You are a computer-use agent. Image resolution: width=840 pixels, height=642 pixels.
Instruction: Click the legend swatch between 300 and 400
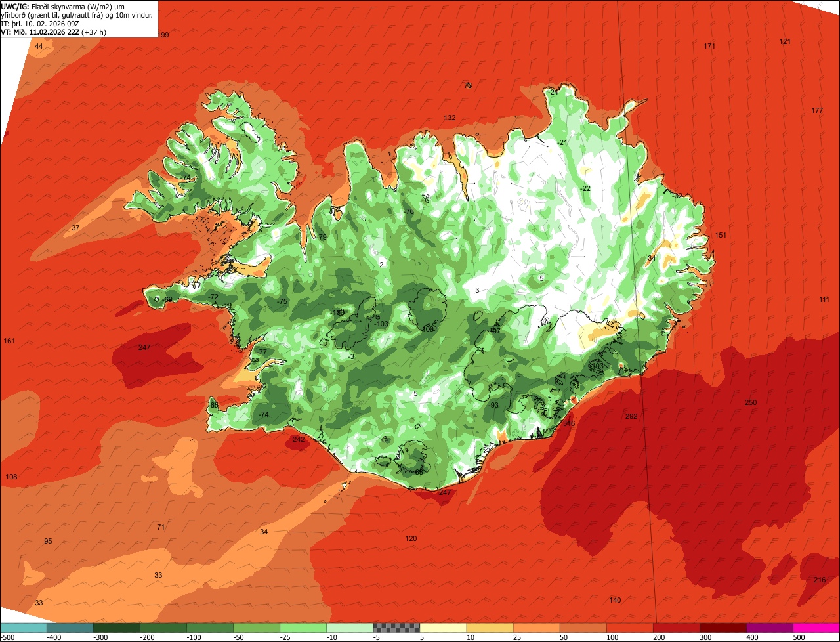pos(723,628)
